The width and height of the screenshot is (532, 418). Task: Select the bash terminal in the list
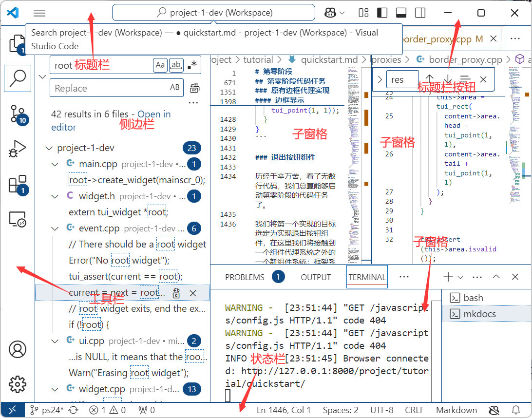point(487,298)
